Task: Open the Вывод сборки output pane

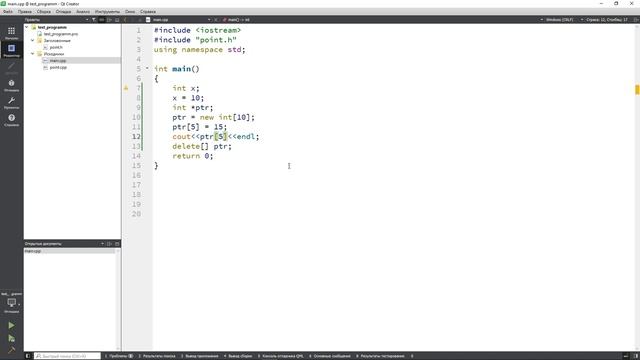Action: point(238,356)
